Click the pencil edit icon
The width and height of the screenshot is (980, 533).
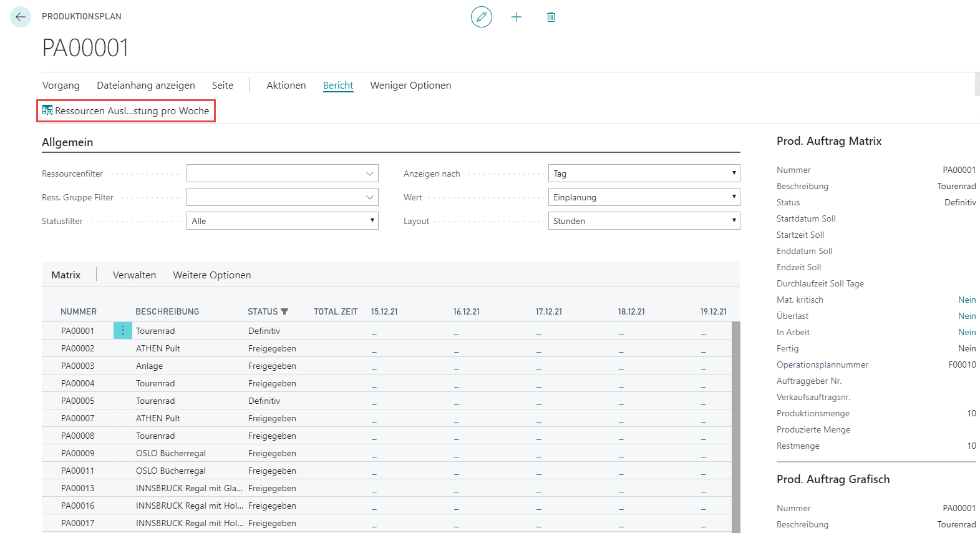[482, 17]
